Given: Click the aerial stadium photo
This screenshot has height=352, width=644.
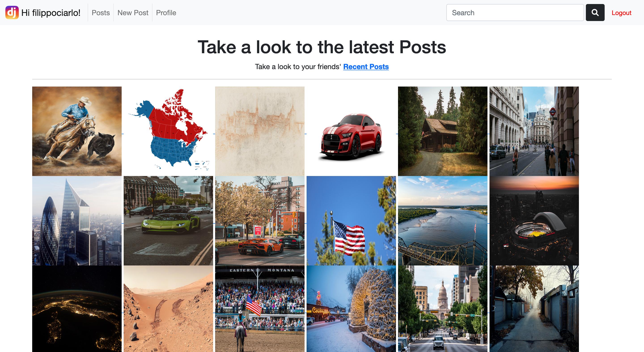Looking at the screenshot, I should click(x=534, y=221).
